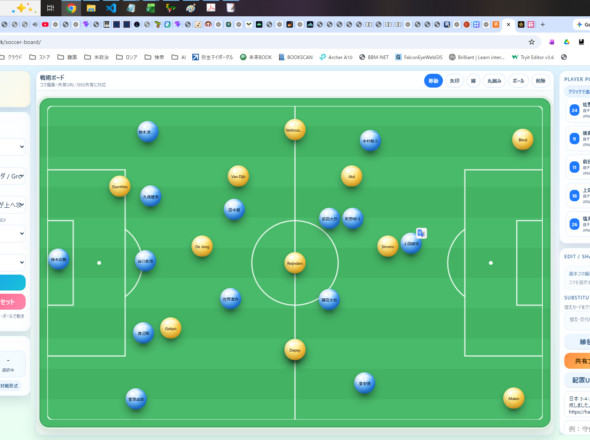The width and height of the screenshot is (590, 440).
Task: Select player card number 18
Action: [578, 196]
